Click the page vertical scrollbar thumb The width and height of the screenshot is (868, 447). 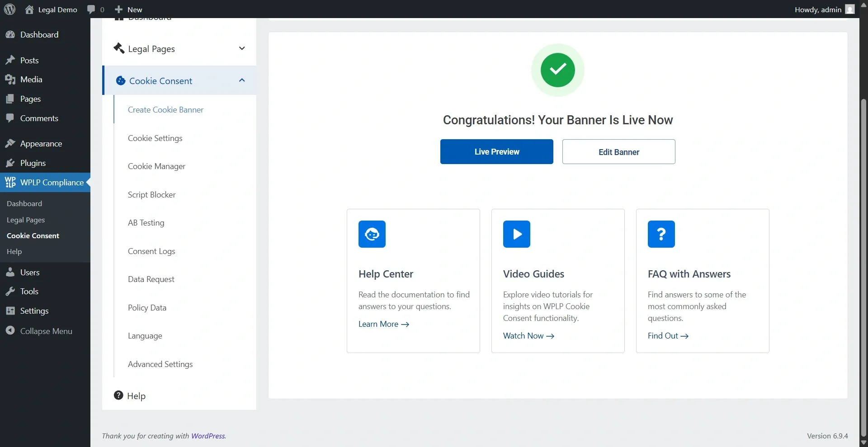tap(863, 268)
